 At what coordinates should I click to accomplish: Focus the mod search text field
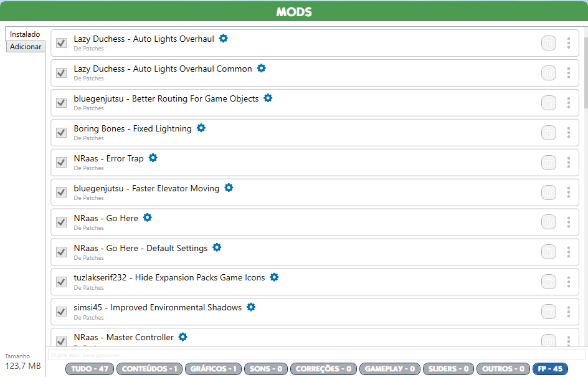click(316, 355)
